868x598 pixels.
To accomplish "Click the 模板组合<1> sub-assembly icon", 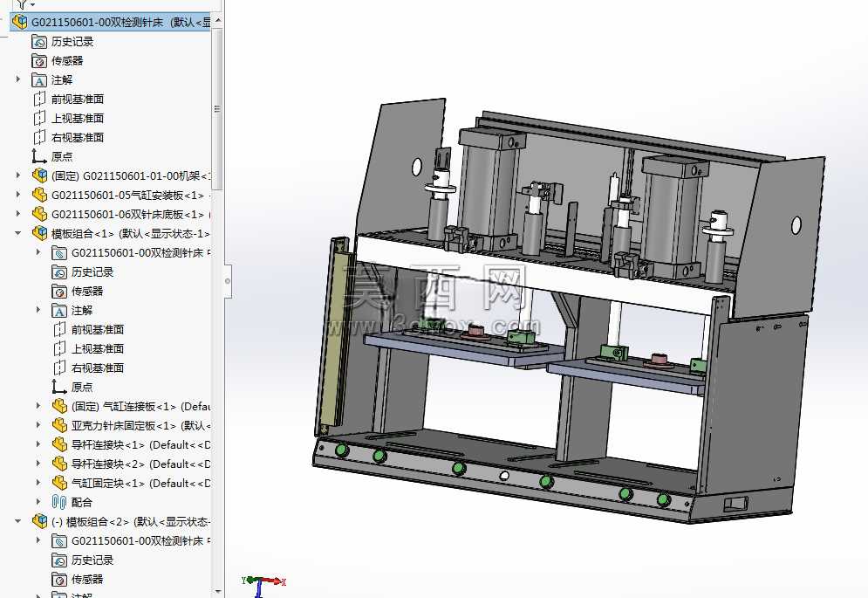I will pos(39,233).
